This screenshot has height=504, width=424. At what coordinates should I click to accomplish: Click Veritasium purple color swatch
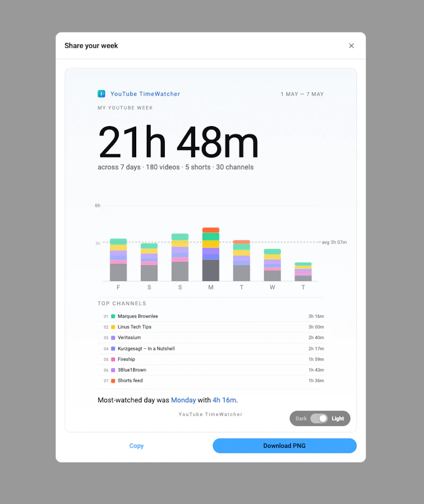click(x=113, y=338)
